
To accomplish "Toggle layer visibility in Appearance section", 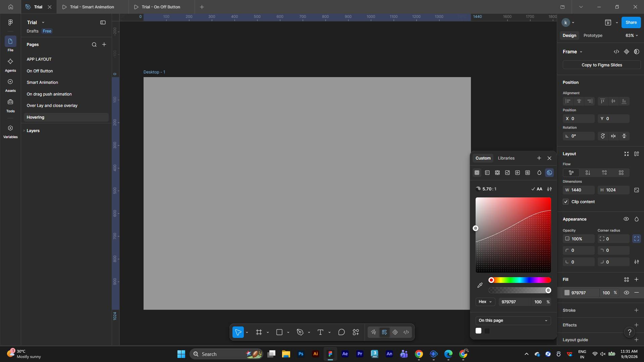I will pyautogui.click(x=626, y=219).
